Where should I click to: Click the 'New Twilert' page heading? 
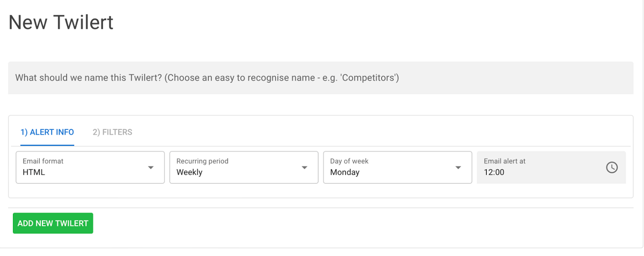tap(61, 23)
